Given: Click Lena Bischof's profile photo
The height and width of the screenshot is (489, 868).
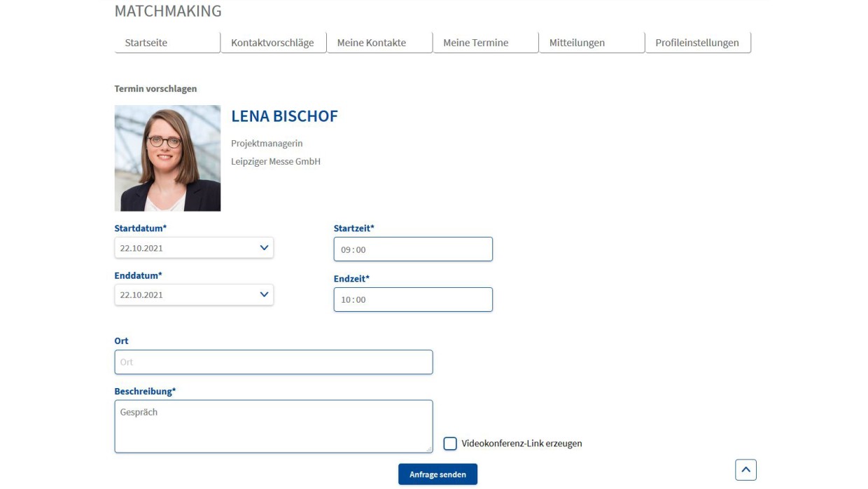Looking at the screenshot, I should 167,158.
